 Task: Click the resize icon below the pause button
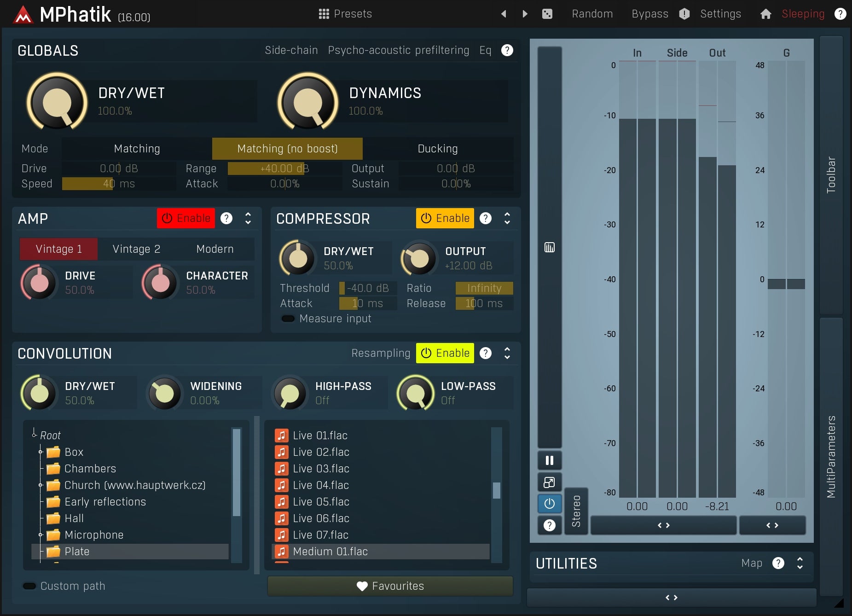[x=550, y=482]
